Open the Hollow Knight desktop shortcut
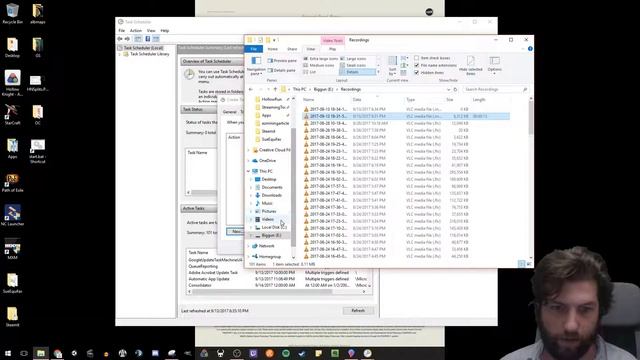The width and height of the screenshot is (640, 360). tap(12, 83)
